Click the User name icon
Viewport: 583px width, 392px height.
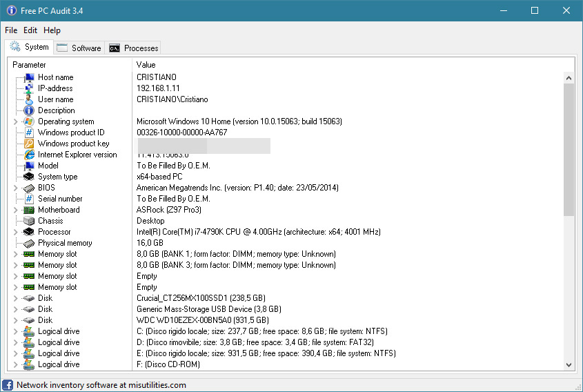coord(29,99)
